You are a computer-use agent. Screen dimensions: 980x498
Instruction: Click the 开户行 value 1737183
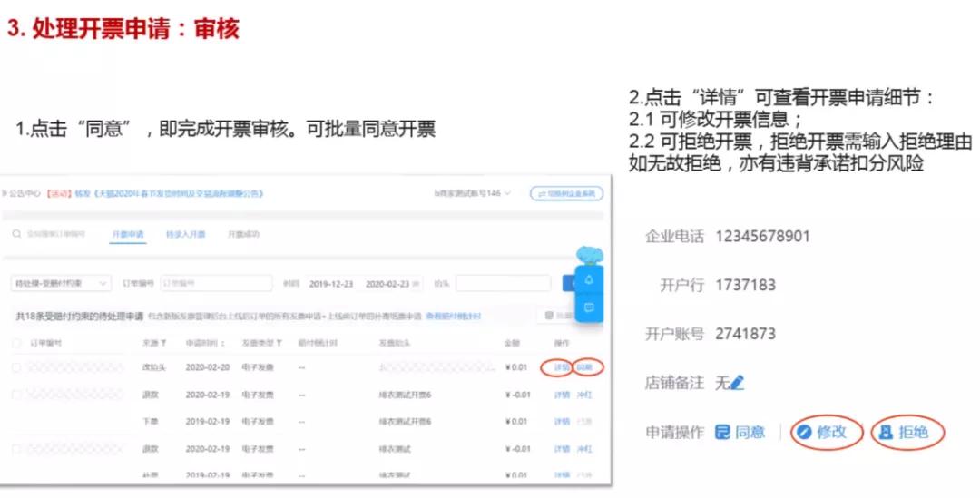coord(746,285)
